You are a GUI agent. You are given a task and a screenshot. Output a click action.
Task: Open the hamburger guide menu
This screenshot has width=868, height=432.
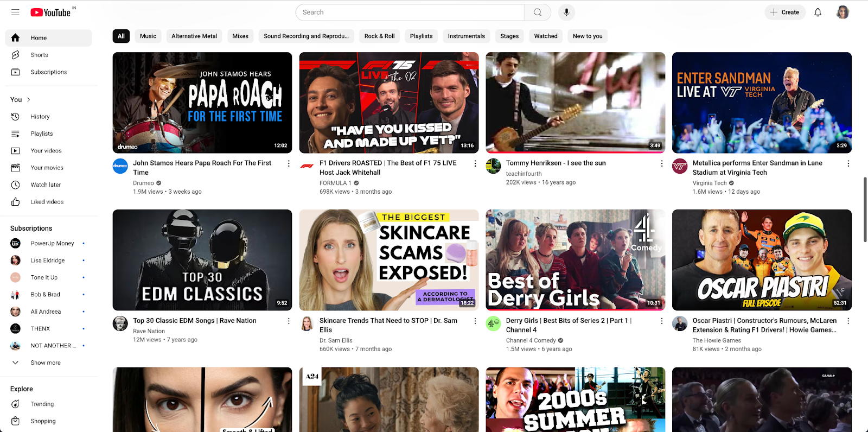click(x=15, y=12)
